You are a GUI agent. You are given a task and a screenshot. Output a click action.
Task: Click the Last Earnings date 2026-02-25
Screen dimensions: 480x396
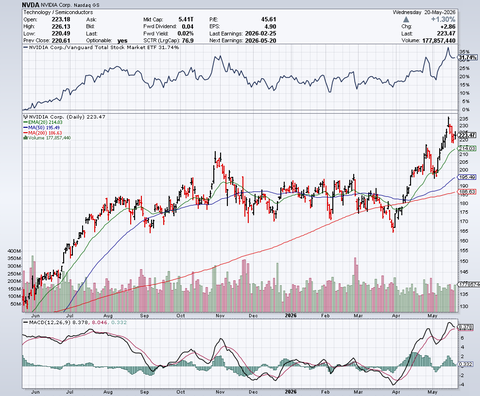tap(260, 34)
